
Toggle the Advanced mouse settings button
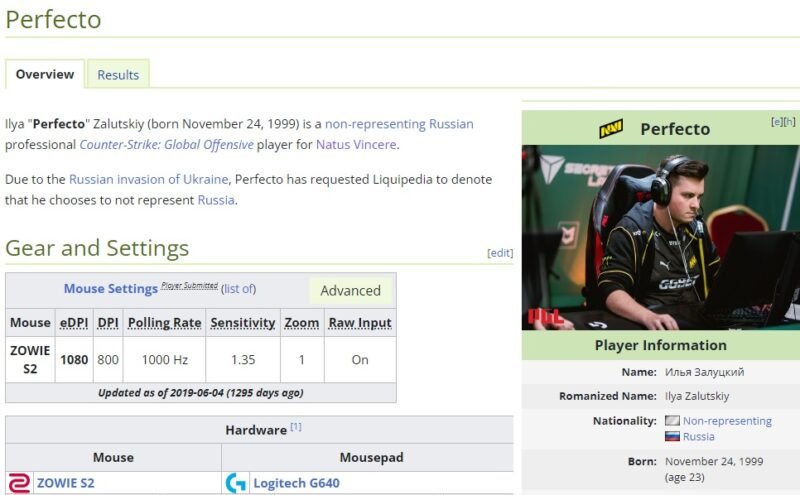point(351,290)
